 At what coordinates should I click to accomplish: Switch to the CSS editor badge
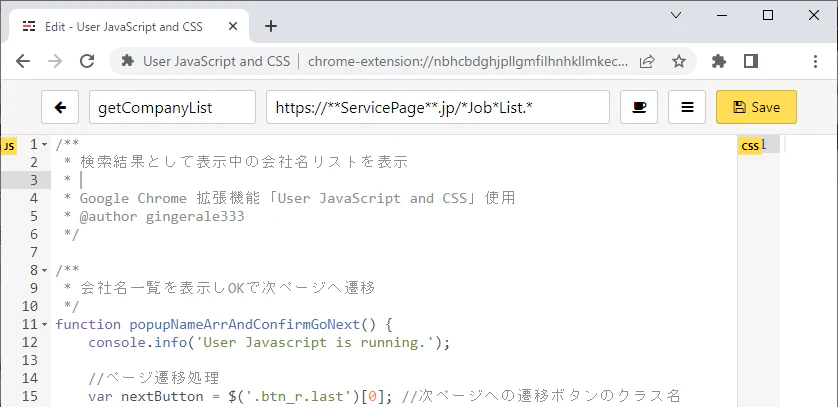click(750, 146)
